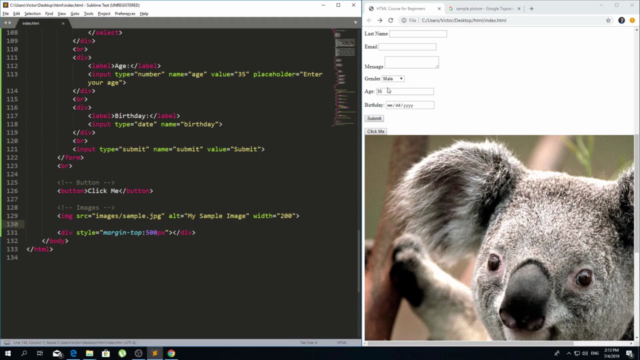Open the orange Chrome menu update icon
The width and height of the screenshot is (640, 360).
632,20
